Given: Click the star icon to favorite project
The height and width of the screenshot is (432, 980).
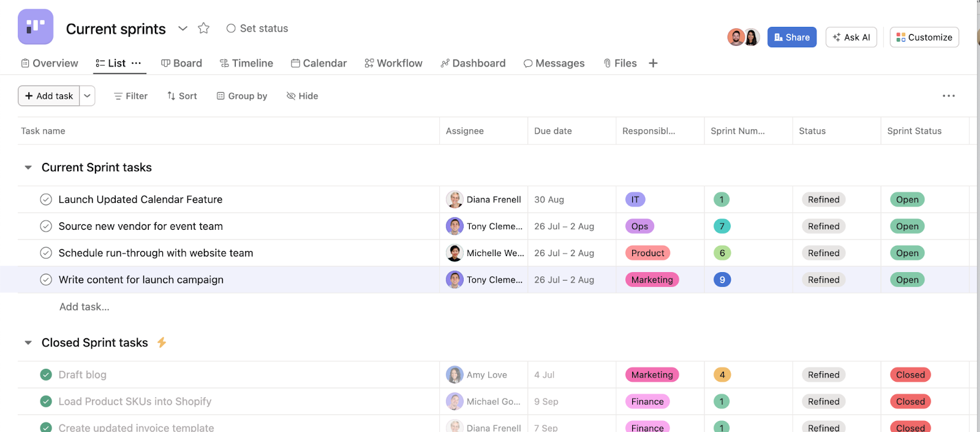Looking at the screenshot, I should pyautogui.click(x=204, y=28).
